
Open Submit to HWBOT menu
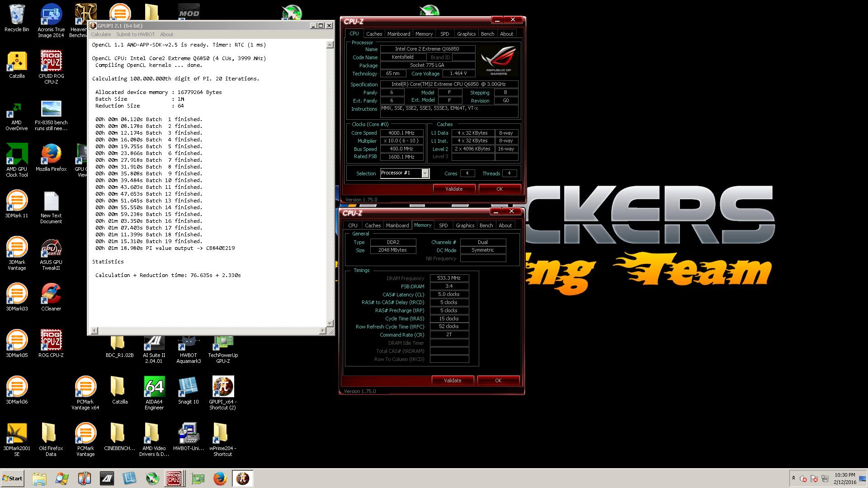click(135, 34)
